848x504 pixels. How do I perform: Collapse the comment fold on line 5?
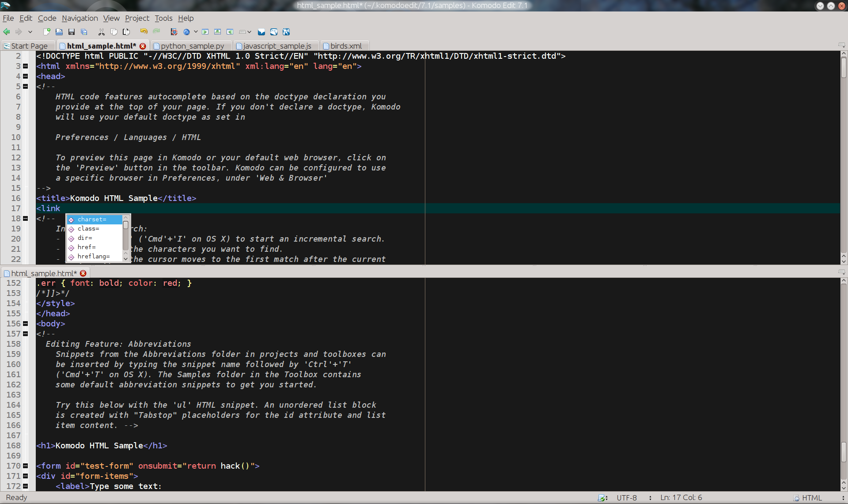pos(26,87)
